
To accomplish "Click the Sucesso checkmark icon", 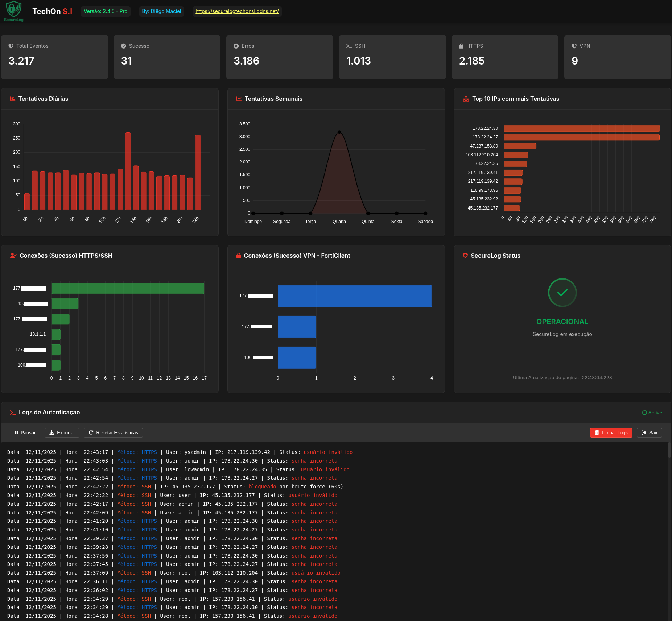I will [x=123, y=46].
